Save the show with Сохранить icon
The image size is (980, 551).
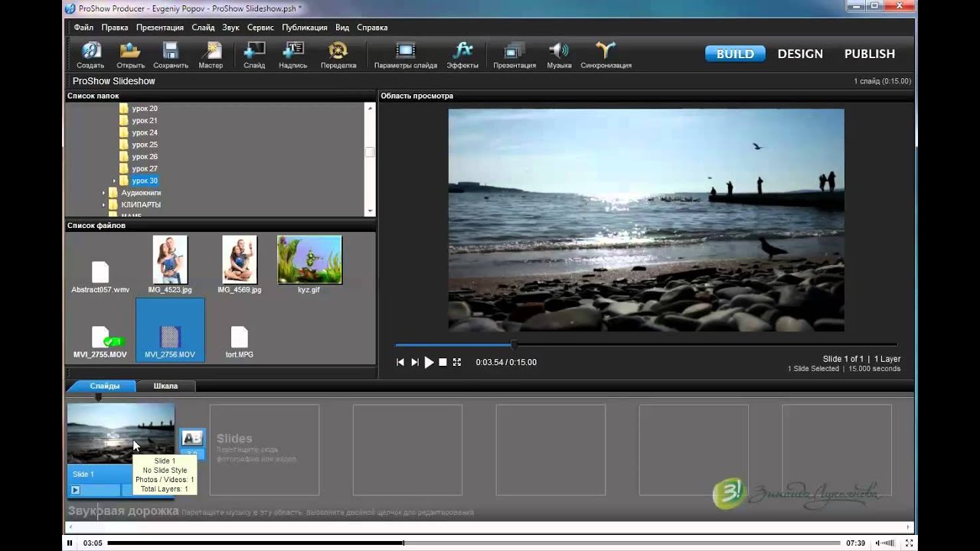click(x=171, y=55)
